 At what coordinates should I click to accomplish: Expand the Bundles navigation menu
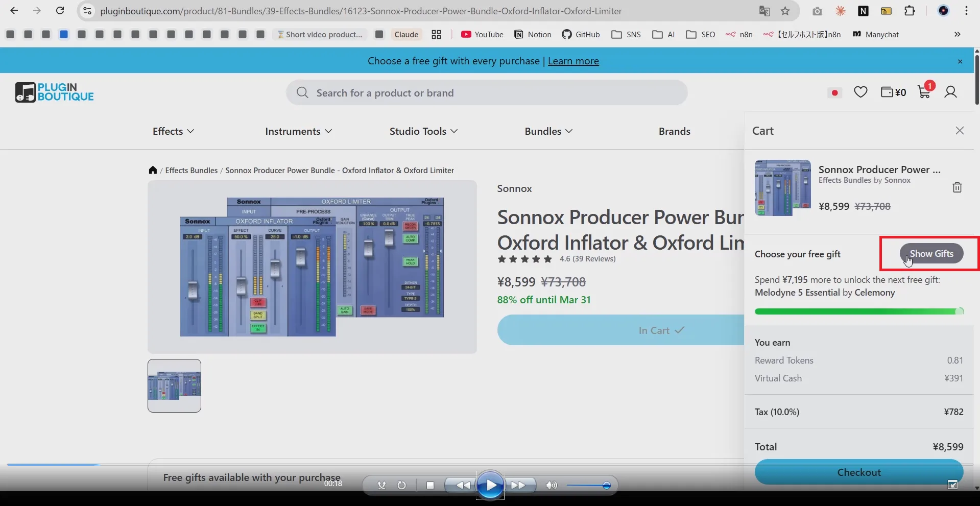point(548,131)
